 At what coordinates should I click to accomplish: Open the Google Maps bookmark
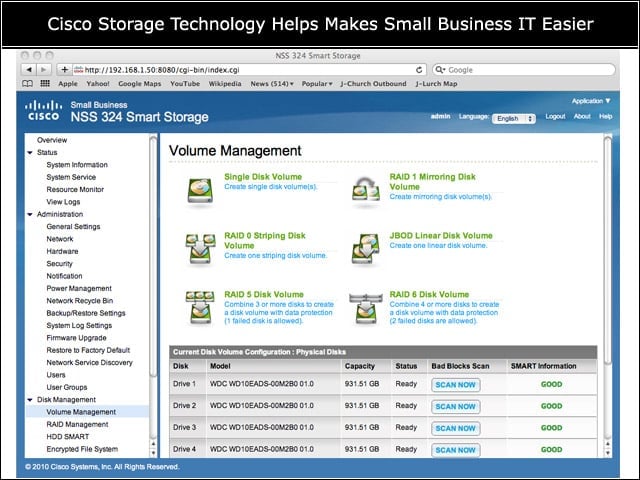(x=140, y=84)
